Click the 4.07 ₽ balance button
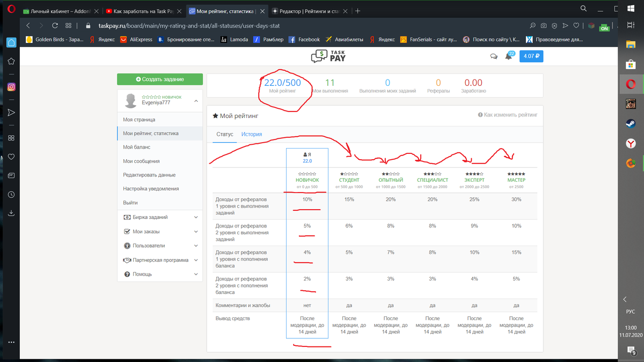The height and width of the screenshot is (362, 644). click(531, 56)
